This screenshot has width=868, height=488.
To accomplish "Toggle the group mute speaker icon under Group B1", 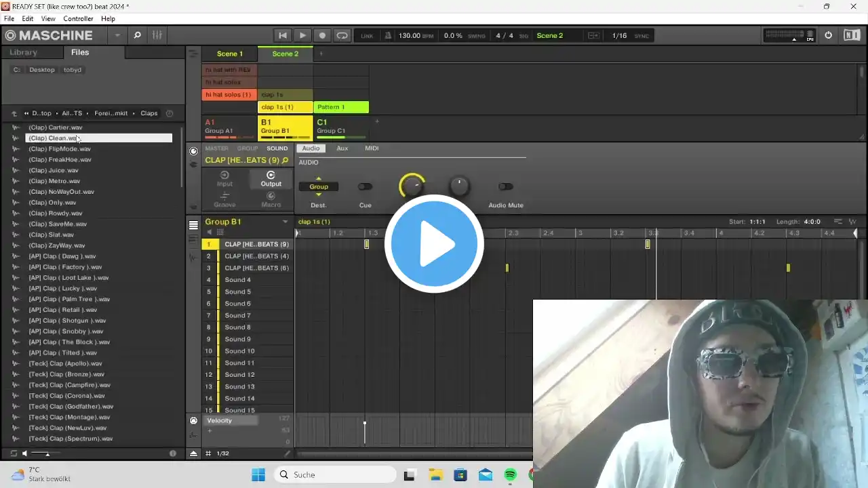I will (x=209, y=232).
